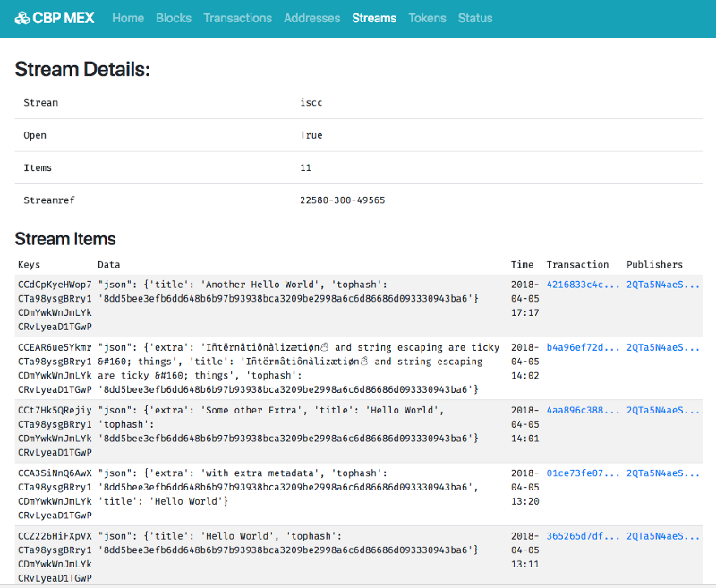
Task: Open the Home nav item
Action: (128, 18)
